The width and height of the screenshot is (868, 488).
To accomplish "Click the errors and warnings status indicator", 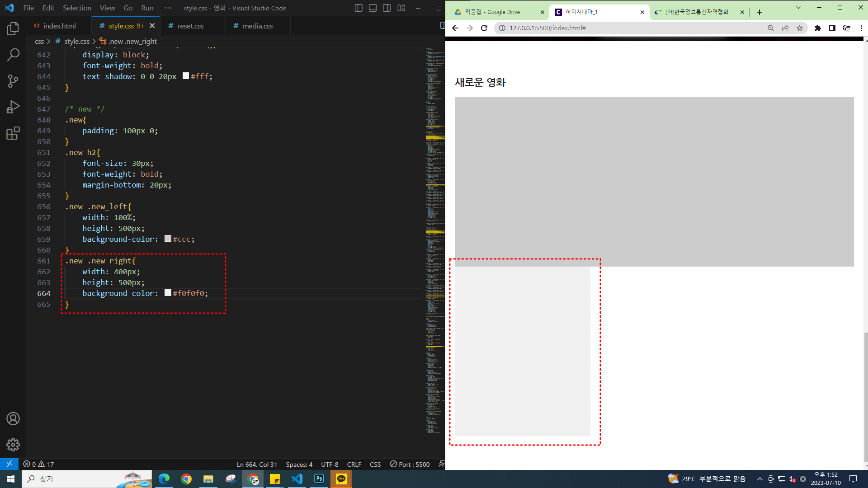I will coord(38,465).
